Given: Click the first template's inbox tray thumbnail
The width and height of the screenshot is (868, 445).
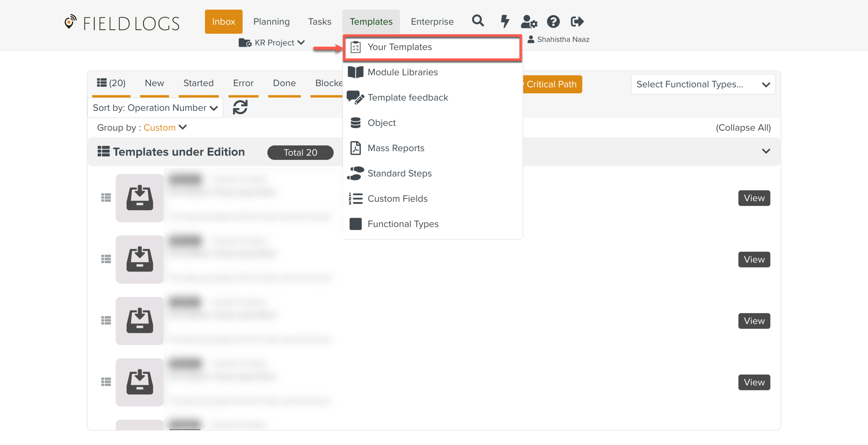Looking at the screenshot, I should click(x=140, y=198).
